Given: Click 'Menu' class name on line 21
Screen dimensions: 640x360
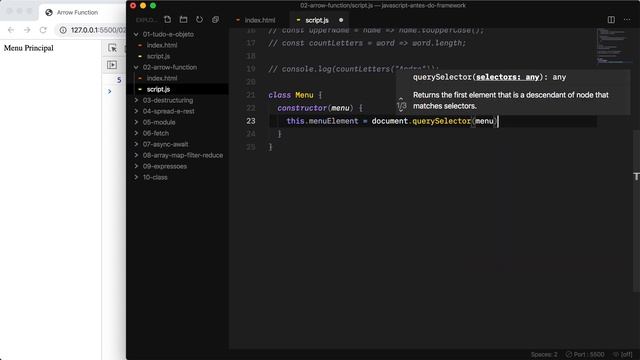Looking at the screenshot, I should (x=304, y=95).
